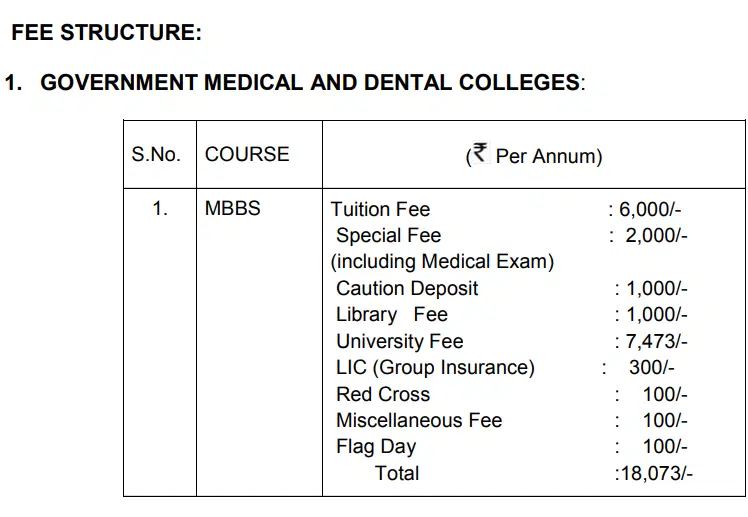The height and width of the screenshot is (517, 748).
Task: Click the Per Annum header text
Action: 549,157
